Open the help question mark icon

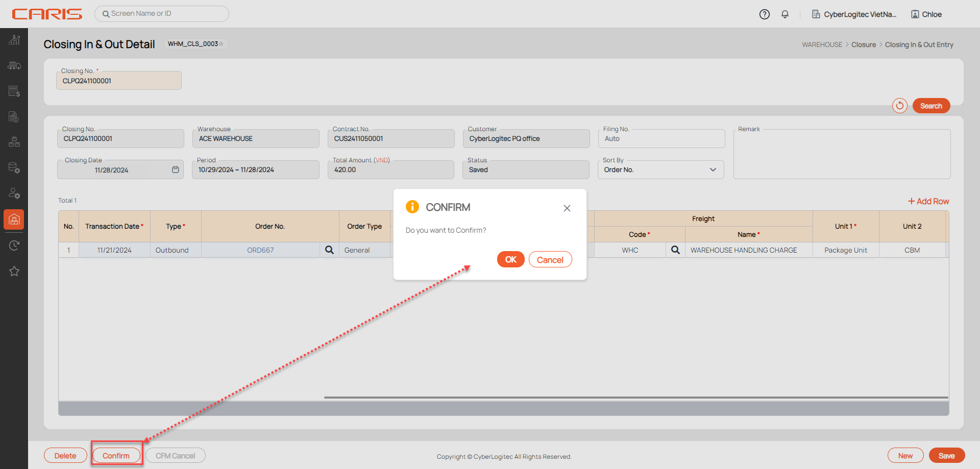click(x=764, y=14)
